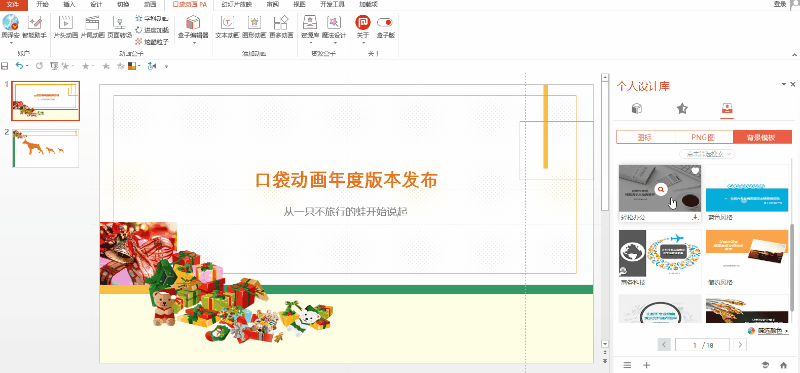
Task: Switch to 开发工具 developer ribbon tab
Action: point(332,4)
